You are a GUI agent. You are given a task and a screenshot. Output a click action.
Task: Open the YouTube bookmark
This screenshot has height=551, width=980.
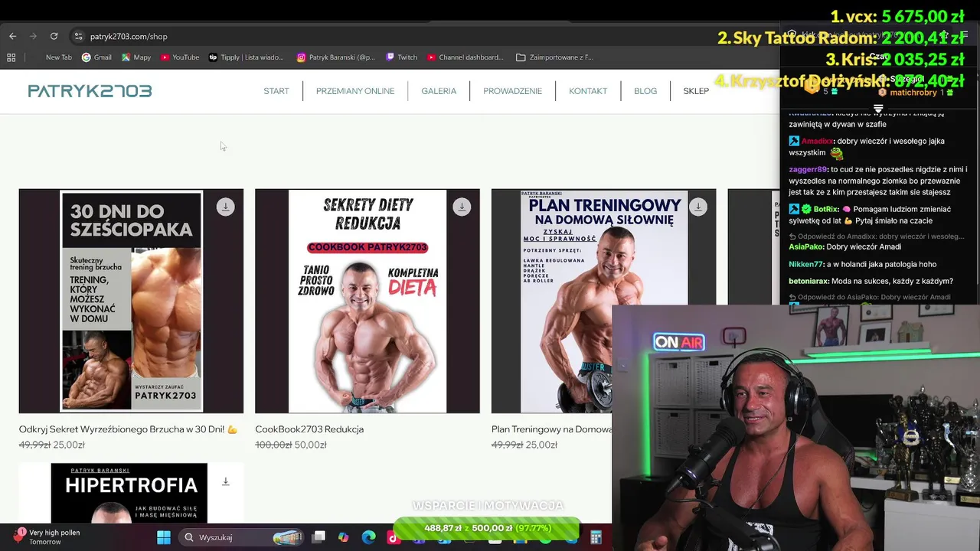[179, 57]
